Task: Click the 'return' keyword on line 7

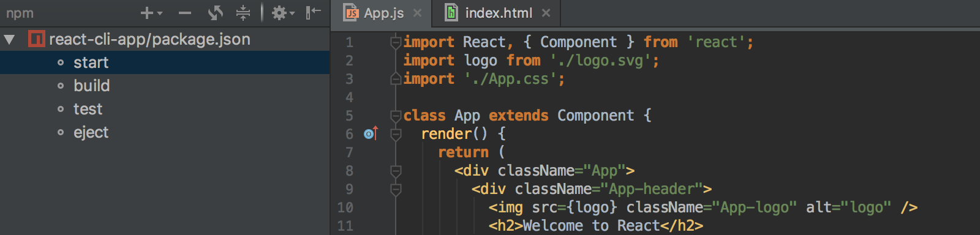Action: click(464, 152)
